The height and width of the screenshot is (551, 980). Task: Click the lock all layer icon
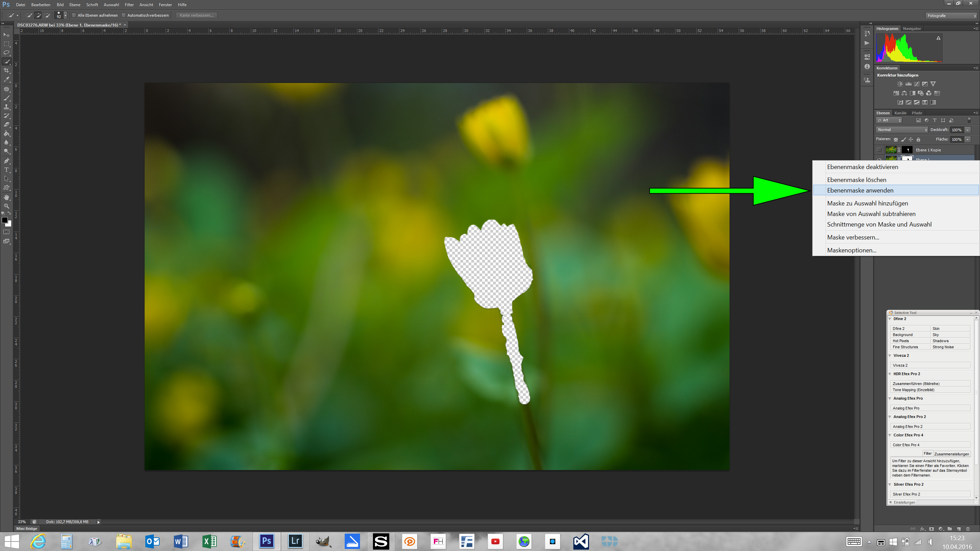918,139
